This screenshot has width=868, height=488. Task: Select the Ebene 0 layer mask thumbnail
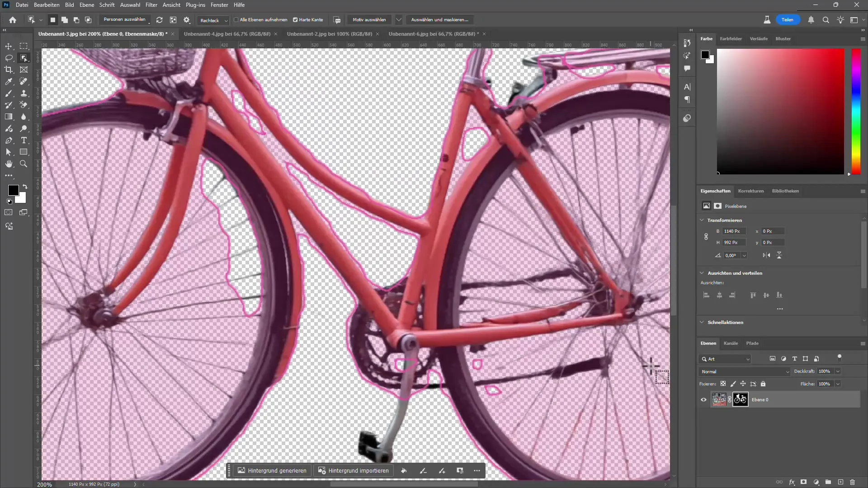click(x=740, y=399)
